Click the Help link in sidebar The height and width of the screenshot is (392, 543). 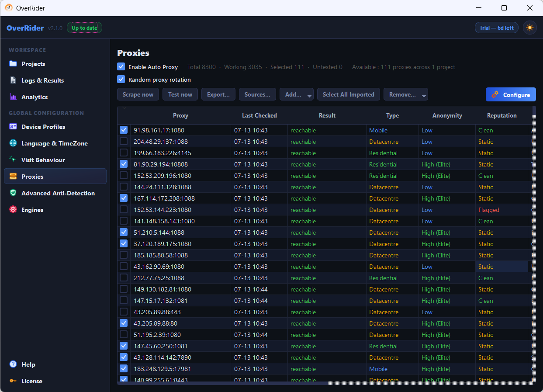55,364
